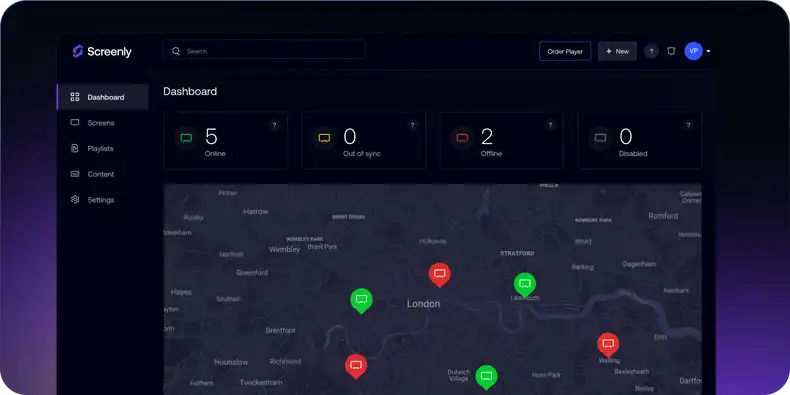This screenshot has width=790, height=395.
Task: Expand the account dropdown arrow
Action: pyautogui.click(x=708, y=51)
